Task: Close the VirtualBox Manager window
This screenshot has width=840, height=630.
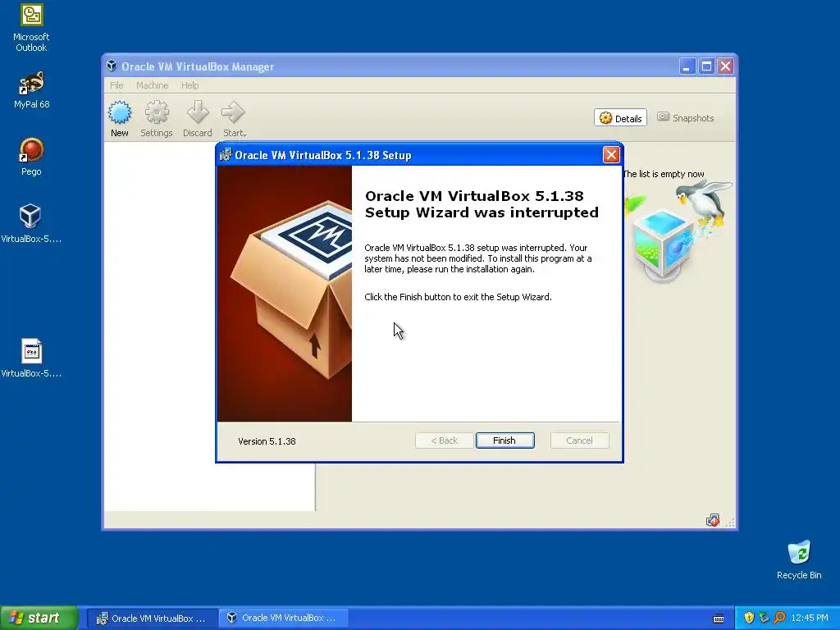Action: point(725,66)
